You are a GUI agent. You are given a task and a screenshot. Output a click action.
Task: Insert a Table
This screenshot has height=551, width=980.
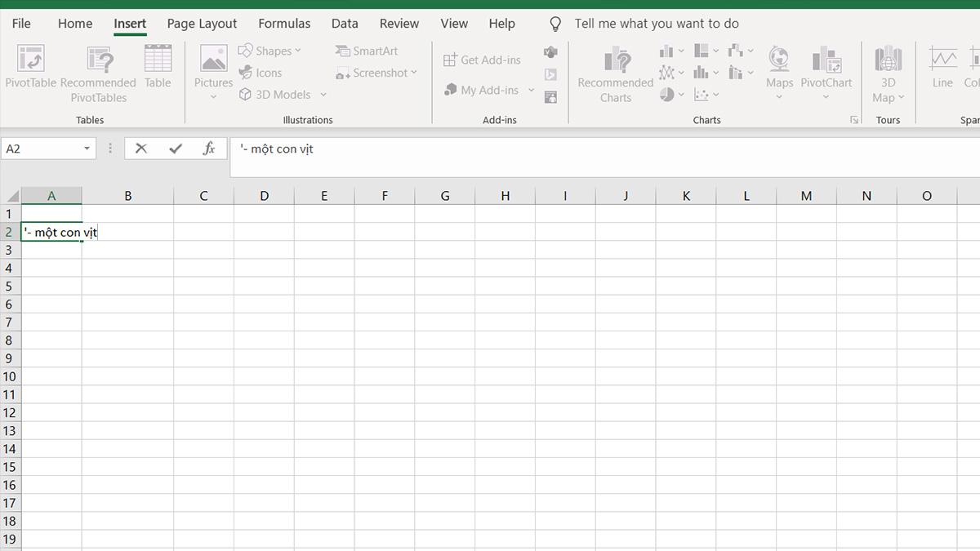(x=158, y=69)
